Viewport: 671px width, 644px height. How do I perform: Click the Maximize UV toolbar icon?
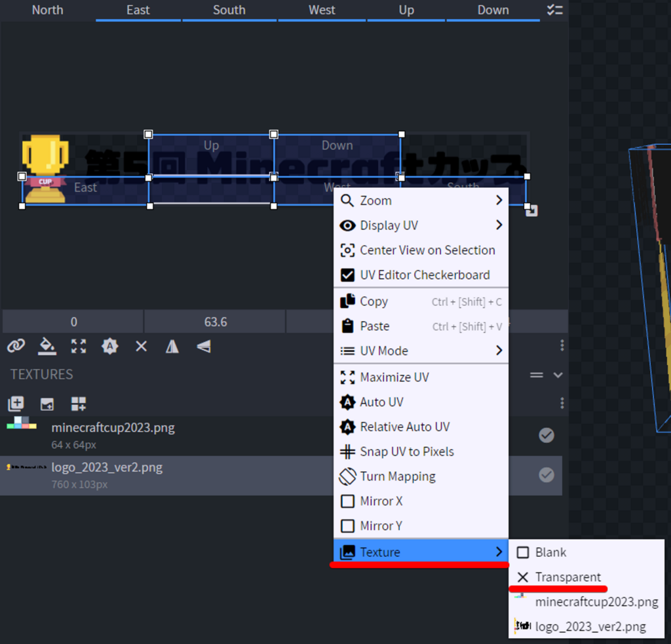pos(79,346)
